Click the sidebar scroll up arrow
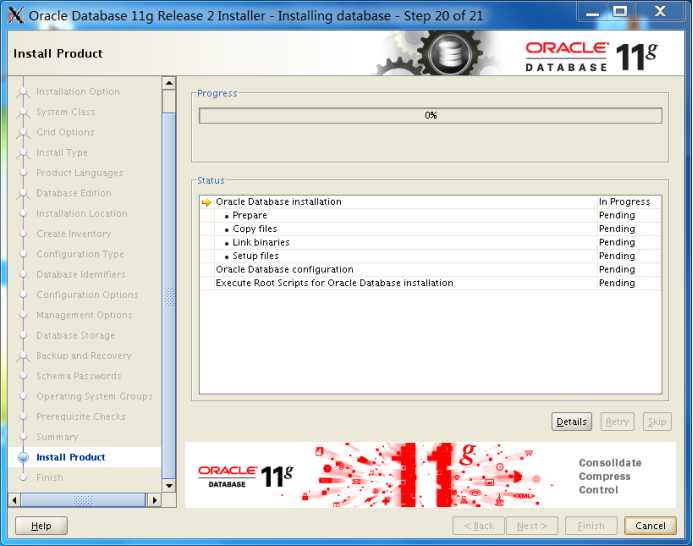This screenshot has width=693, height=546. pyautogui.click(x=169, y=83)
